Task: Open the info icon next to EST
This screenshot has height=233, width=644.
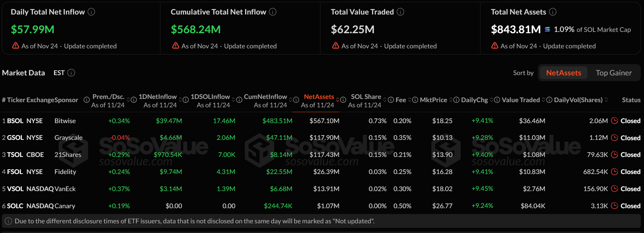Action: click(71, 73)
